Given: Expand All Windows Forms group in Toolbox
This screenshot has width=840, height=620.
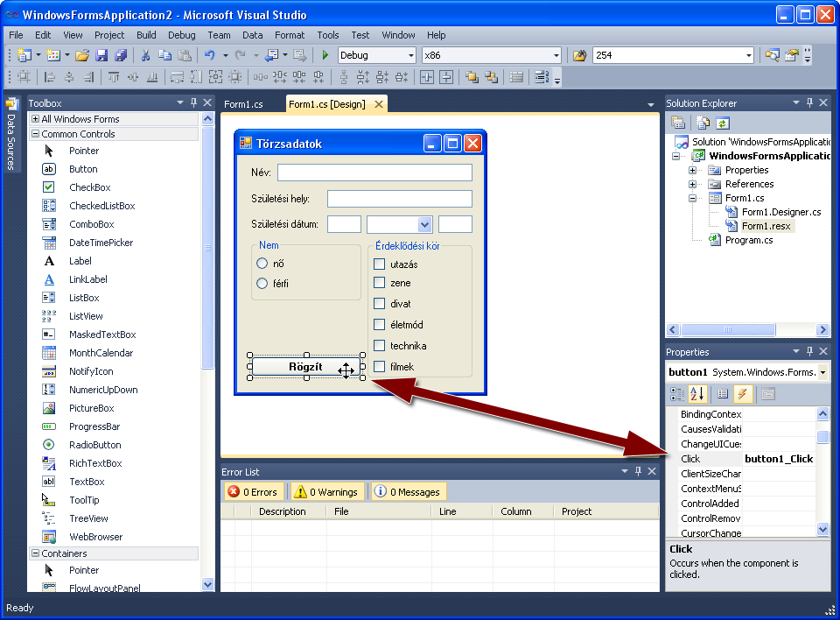Looking at the screenshot, I should point(35,118).
